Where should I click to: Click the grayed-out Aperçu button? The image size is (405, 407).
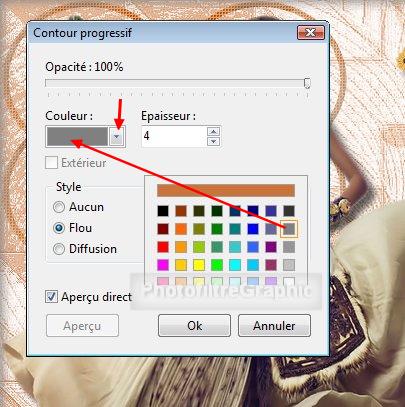(82, 326)
